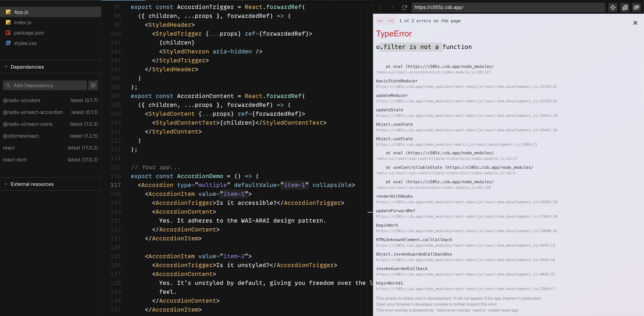Click the basicStateReducer stack trace entry
This screenshot has height=316, width=644.
(x=397, y=81)
